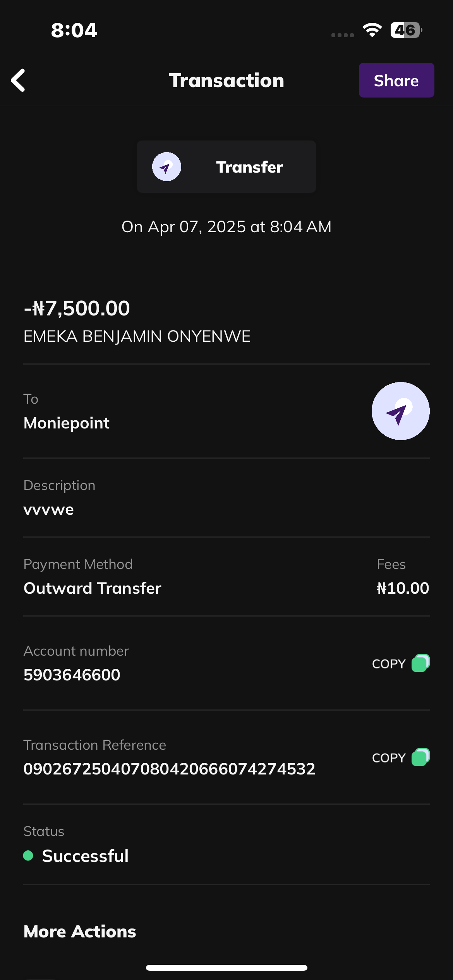Tap the cellular signal dots
This screenshot has width=453, height=980.
pyautogui.click(x=343, y=35)
